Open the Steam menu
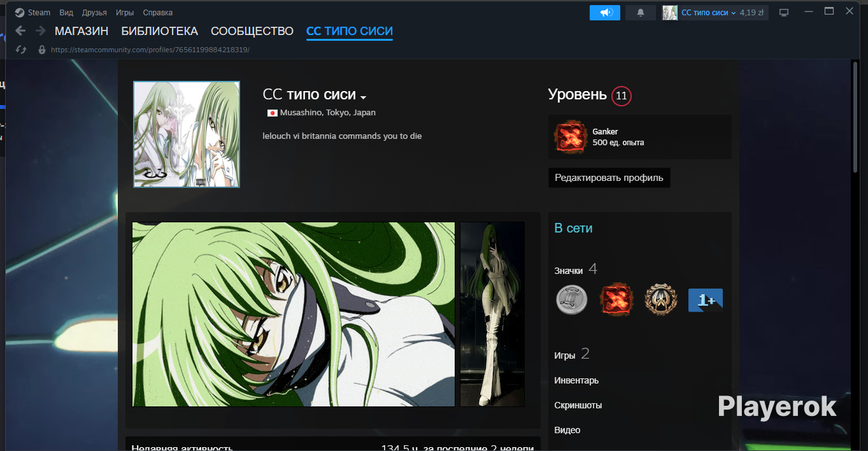This screenshot has width=868, height=451. pos(39,12)
